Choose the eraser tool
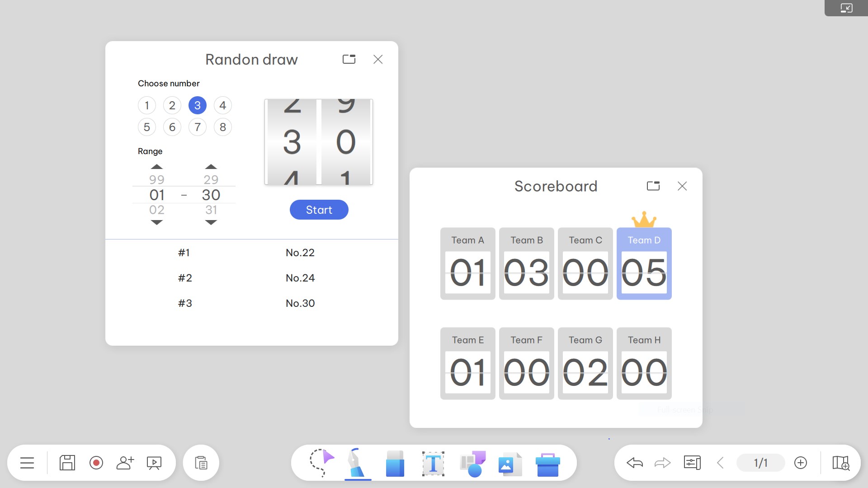 (395, 463)
